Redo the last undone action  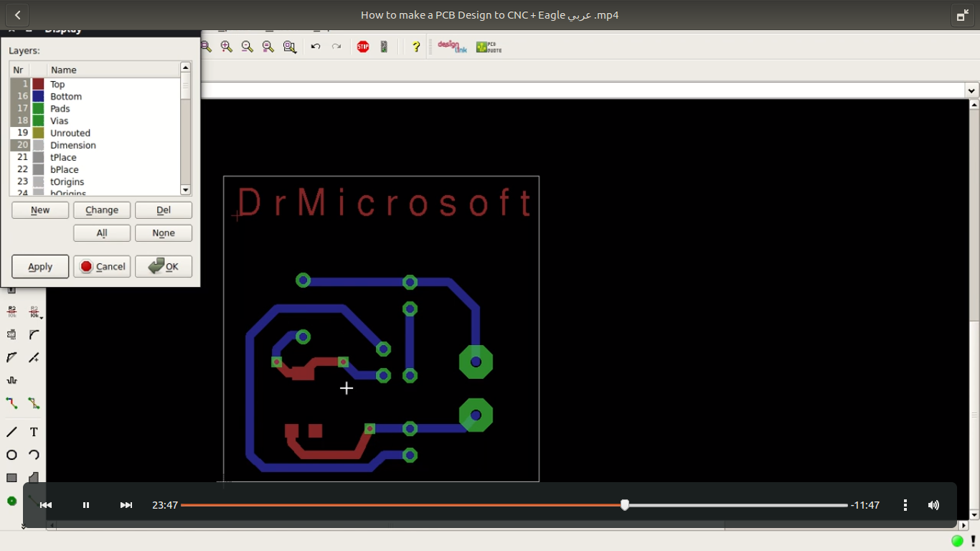click(336, 47)
